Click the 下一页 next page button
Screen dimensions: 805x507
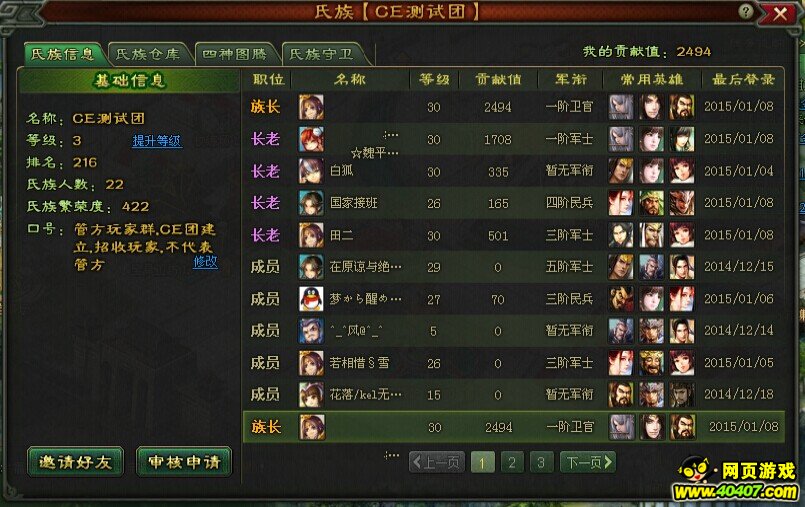click(588, 462)
